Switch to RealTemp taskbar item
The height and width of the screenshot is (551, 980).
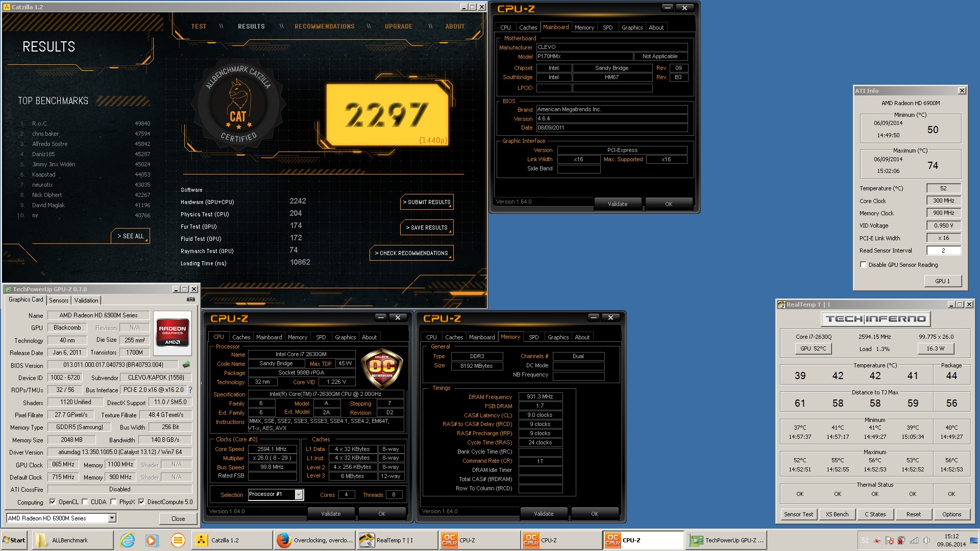(397, 540)
